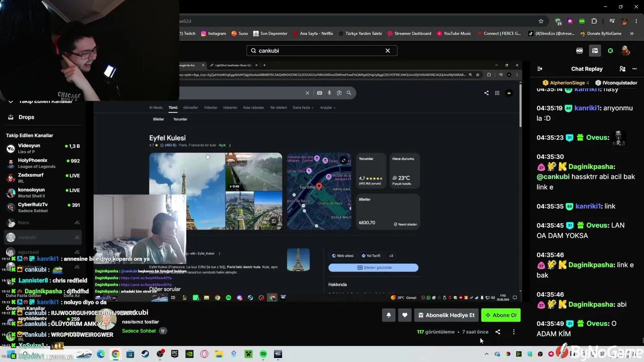Share the video with the share icon
644x362 pixels.
point(498,332)
